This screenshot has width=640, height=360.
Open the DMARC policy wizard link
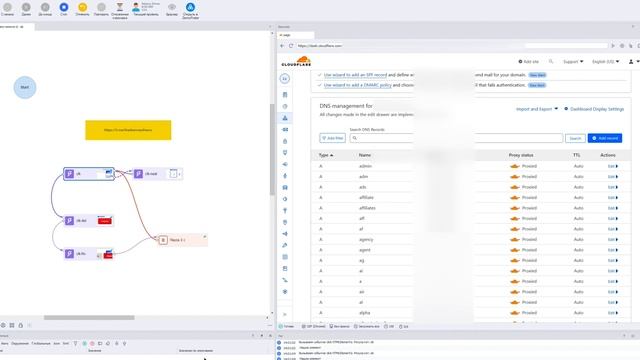point(358,85)
